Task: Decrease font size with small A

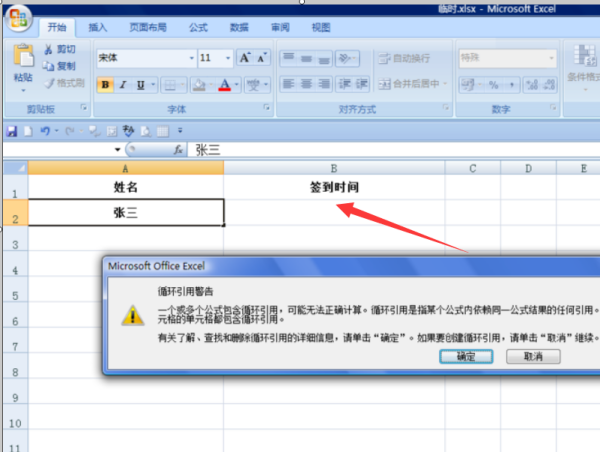Action: pos(262,58)
